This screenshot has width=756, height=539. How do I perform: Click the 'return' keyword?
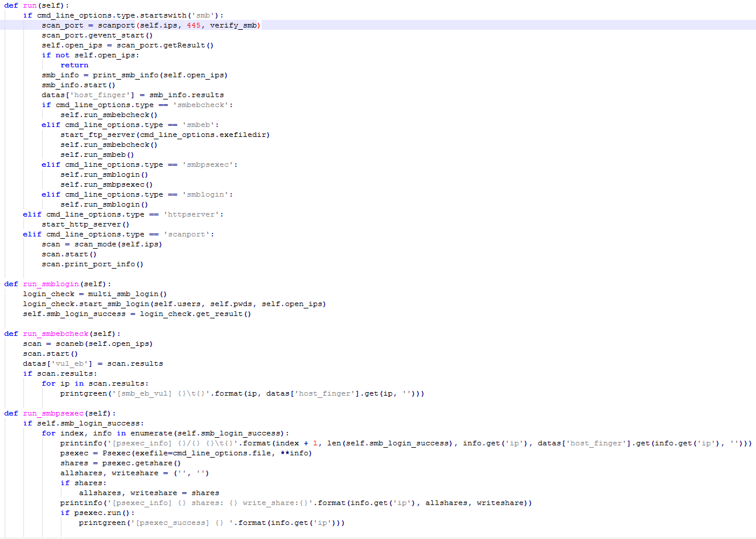(x=74, y=65)
